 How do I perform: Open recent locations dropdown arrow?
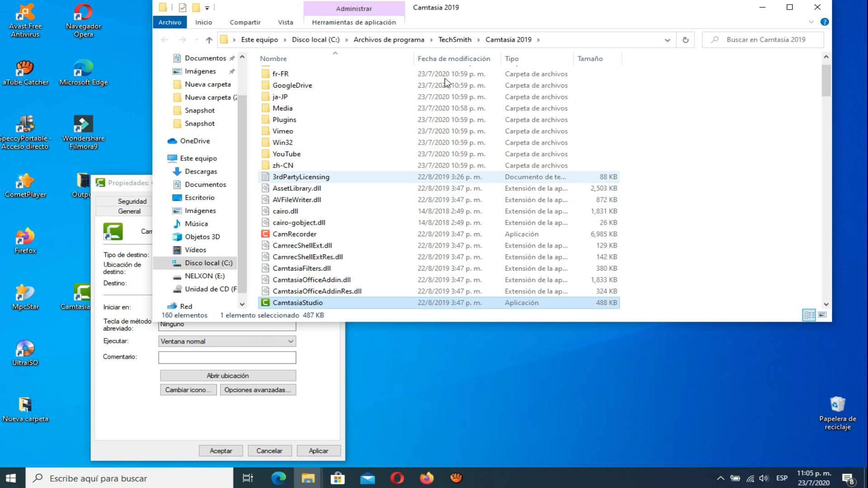196,40
